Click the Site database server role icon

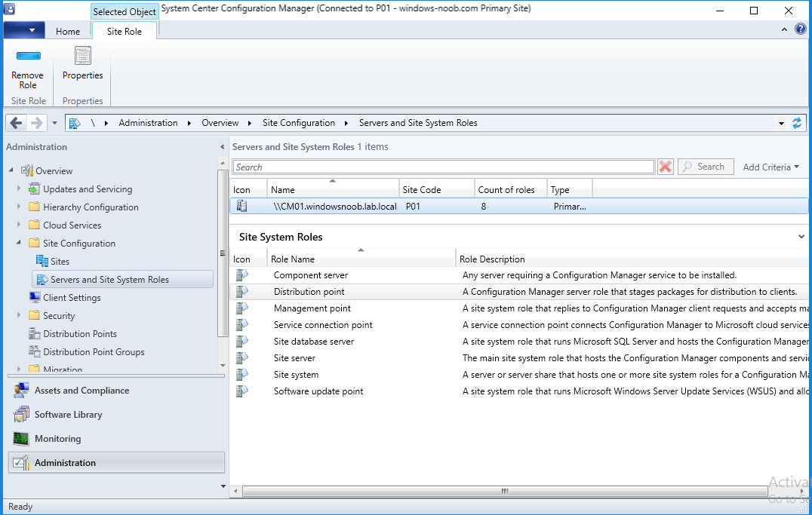241,342
